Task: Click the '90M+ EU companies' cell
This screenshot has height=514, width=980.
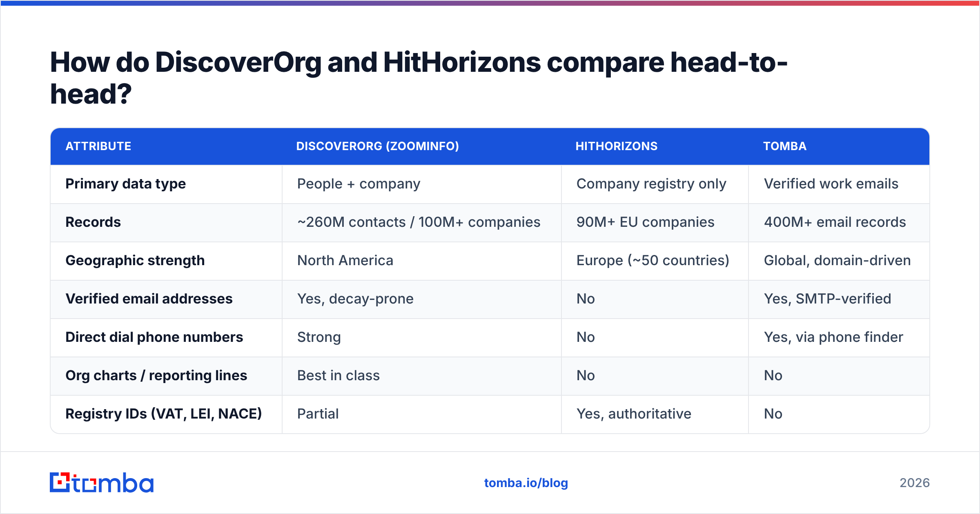Action: coord(645,222)
